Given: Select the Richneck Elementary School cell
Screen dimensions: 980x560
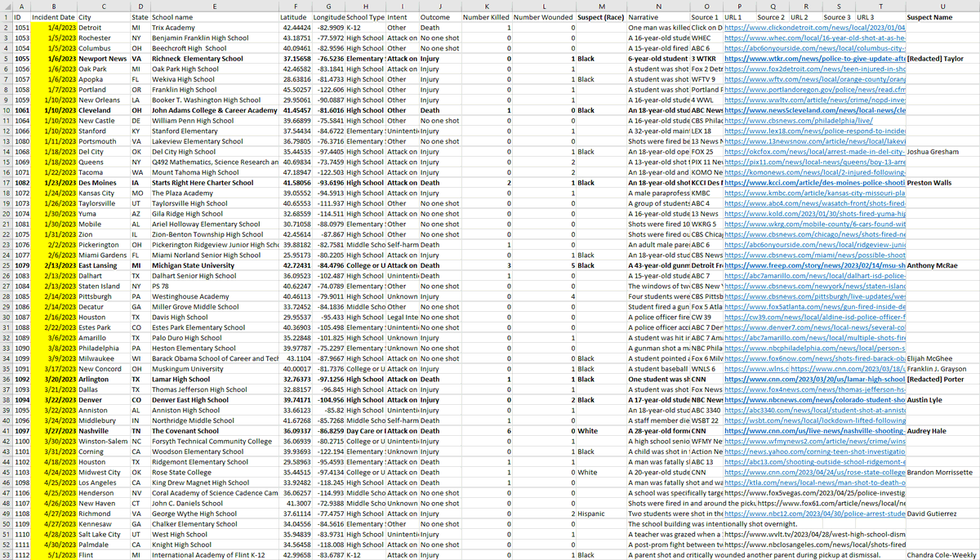Looking at the screenshot, I should pos(215,59).
